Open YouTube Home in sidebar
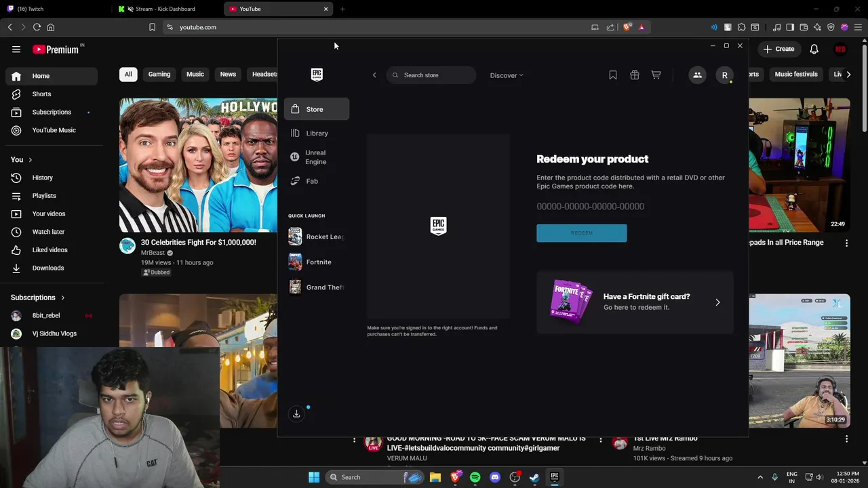 point(52,76)
